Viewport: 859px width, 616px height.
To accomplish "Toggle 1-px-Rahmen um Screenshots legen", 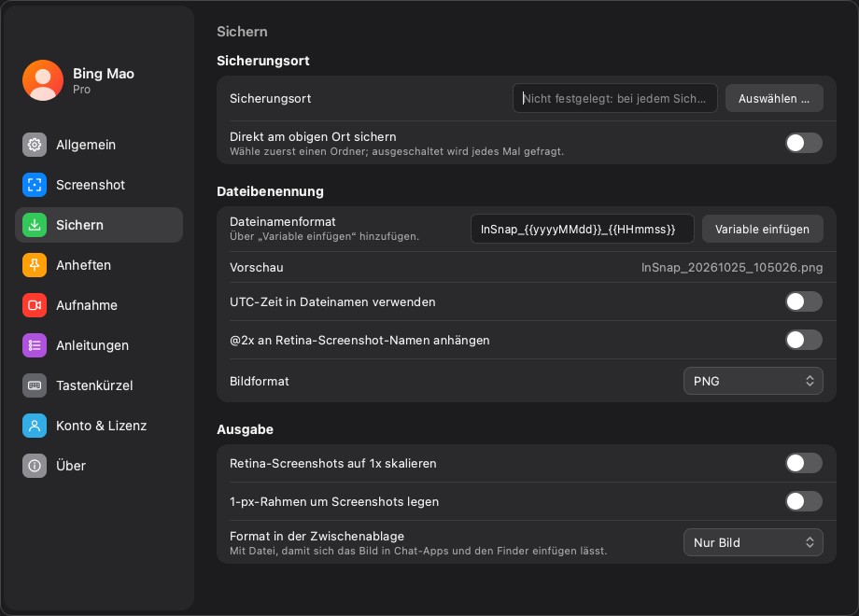I will coord(804,501).
